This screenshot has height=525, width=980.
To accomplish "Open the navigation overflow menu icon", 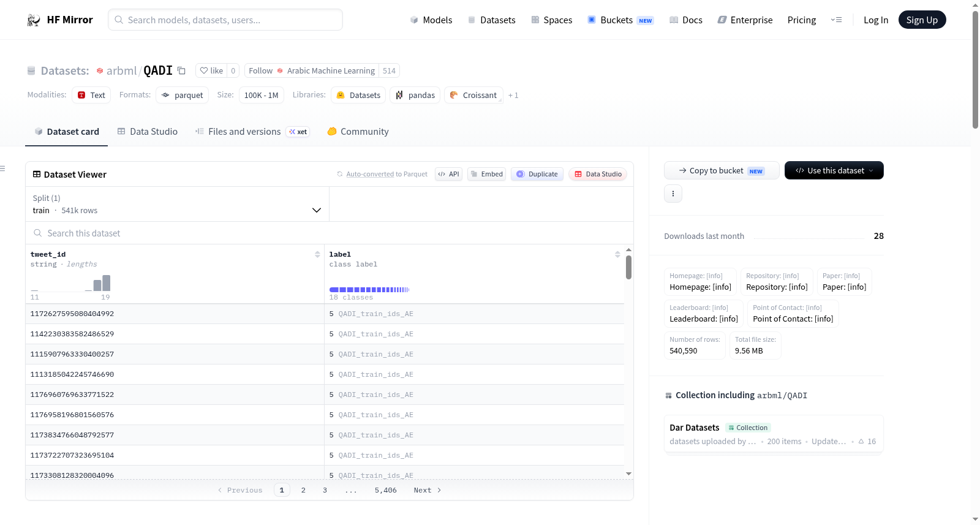I will tap(836, 20).
